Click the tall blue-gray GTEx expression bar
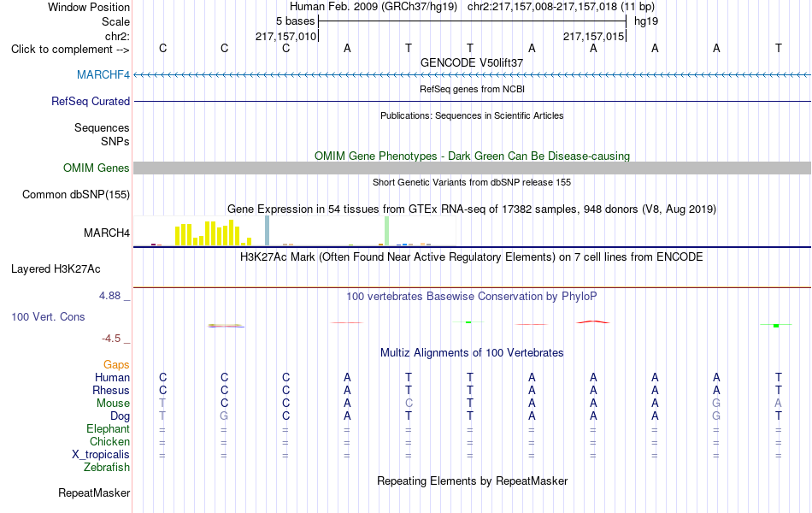The image size is (812, 513). point(268,231)
